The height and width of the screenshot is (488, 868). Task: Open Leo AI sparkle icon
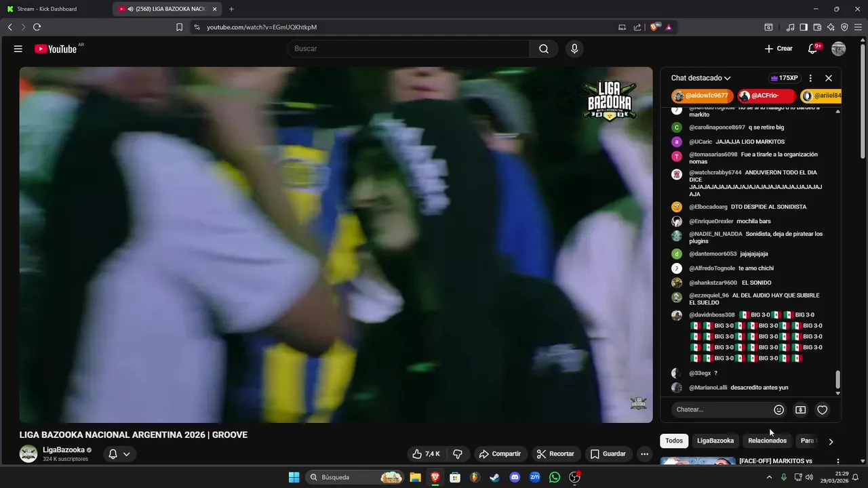point(831,27)
